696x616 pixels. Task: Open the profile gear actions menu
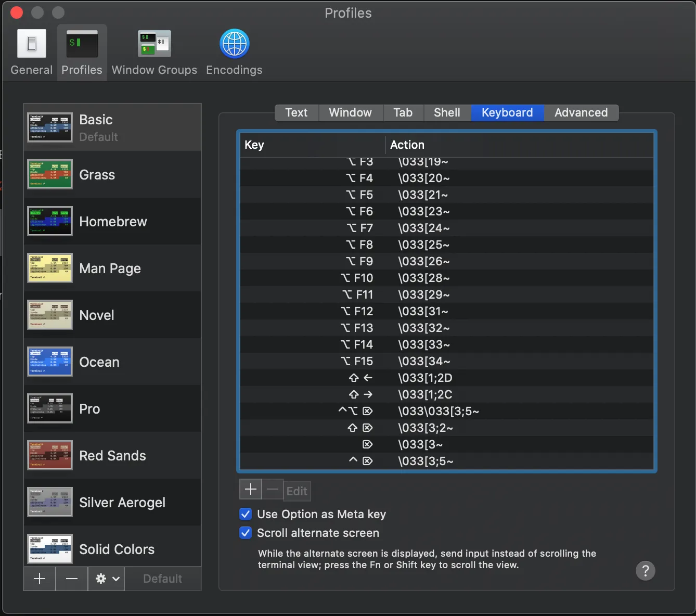[x=107, y=579]
